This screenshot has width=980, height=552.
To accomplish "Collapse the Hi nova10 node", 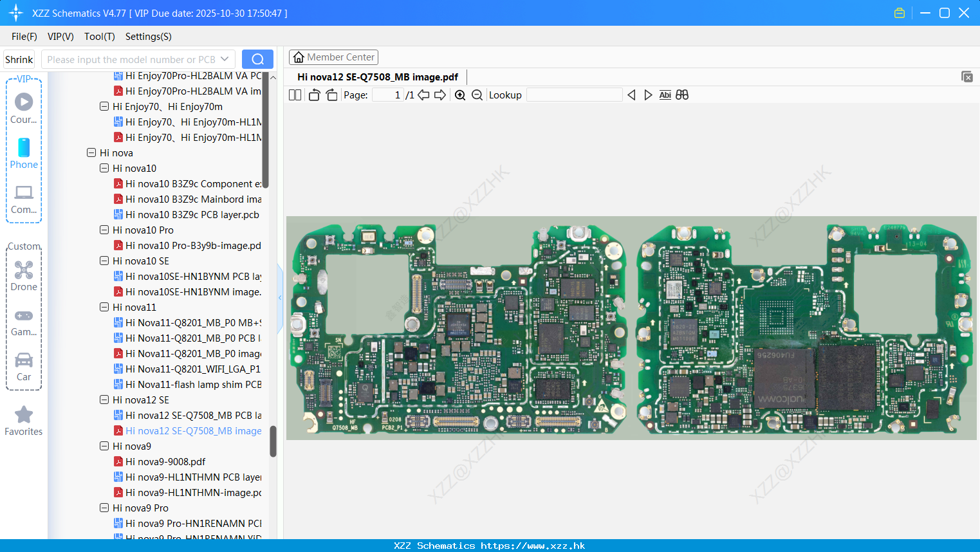I will [x=104, y=168].
